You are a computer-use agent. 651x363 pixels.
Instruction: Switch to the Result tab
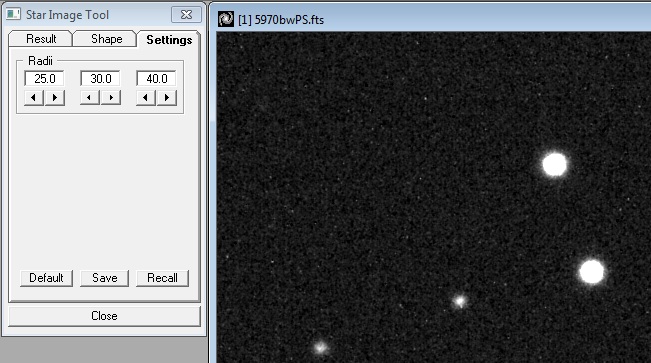[41, 39]
